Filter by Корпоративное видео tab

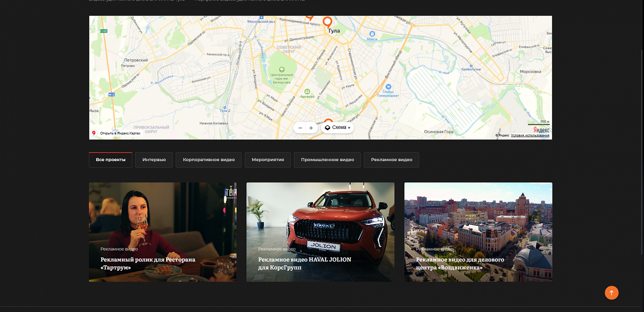click(x=209, y=160)
